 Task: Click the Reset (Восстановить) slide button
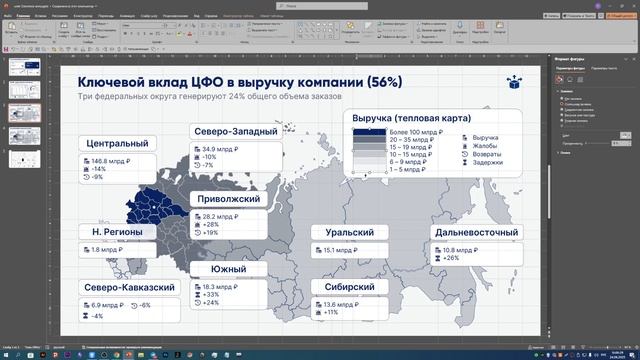(x=104, y=30)
